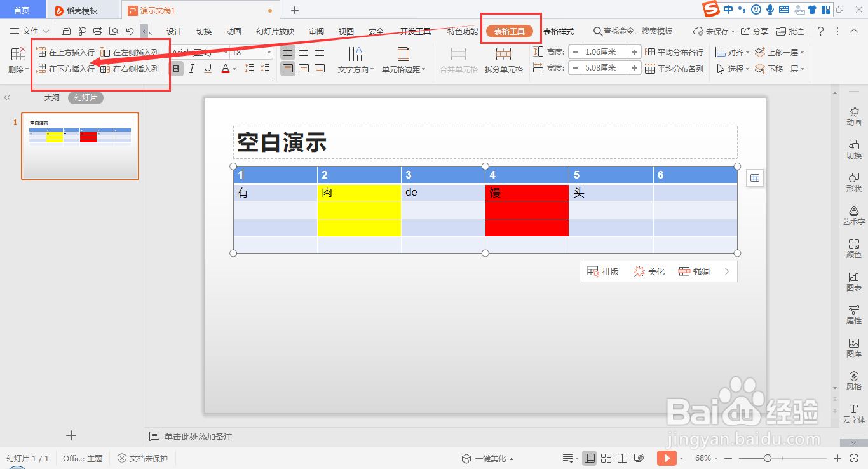This screenshot has width=868, height=469.
Task: Align cell text vertically middle
Action: click(x=304, y=69)
